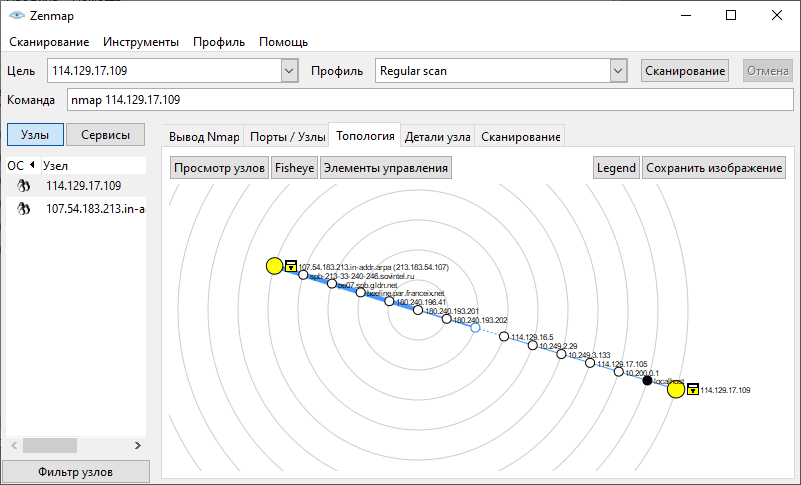
Task: Click topology node beeline.par.franceix.net
Action: tap(361, 292)
